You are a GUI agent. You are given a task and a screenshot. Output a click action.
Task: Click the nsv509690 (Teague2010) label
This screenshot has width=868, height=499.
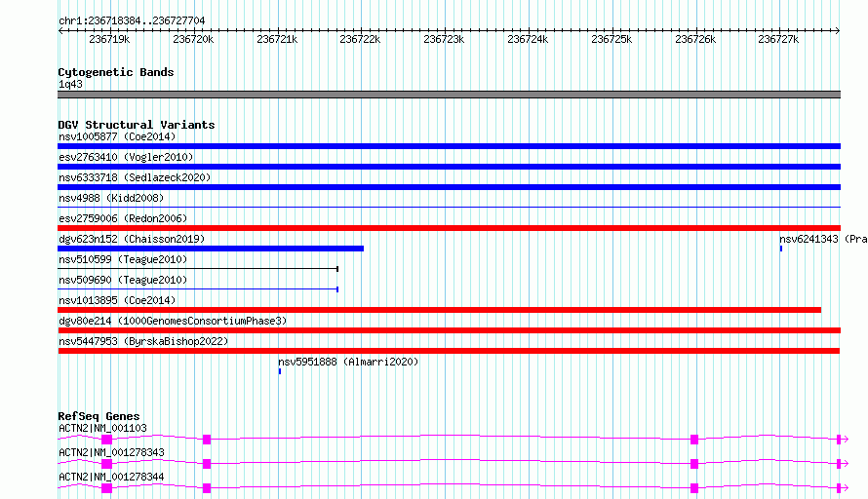click(123, 280)
